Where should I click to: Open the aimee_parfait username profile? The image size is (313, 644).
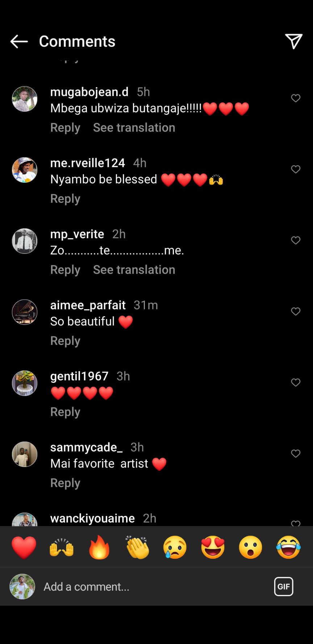pos(88,305)
